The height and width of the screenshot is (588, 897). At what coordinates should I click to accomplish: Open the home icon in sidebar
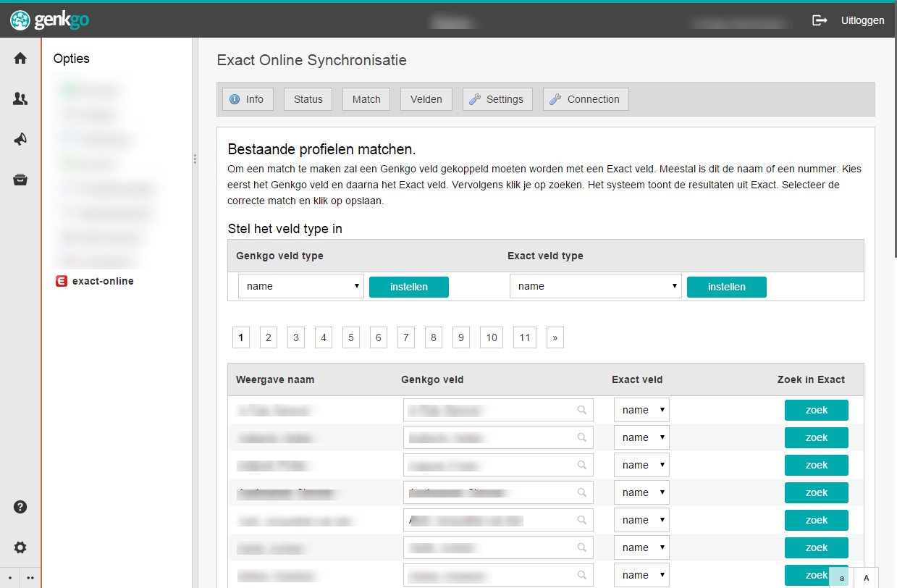(20, 59)
